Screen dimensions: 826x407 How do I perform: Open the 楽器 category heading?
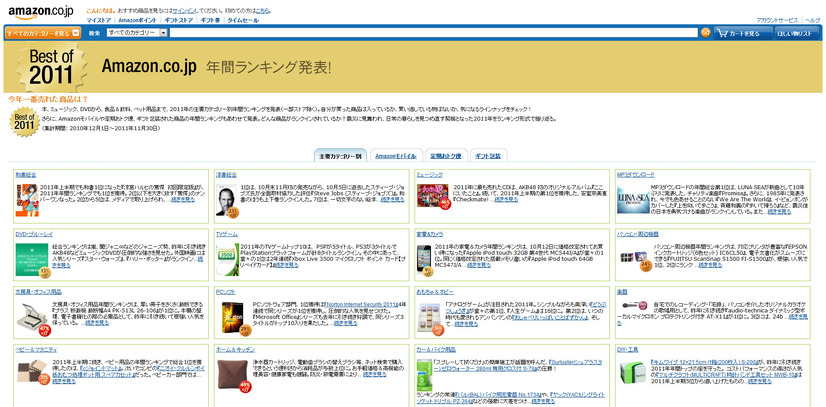[x=622, y=291]
